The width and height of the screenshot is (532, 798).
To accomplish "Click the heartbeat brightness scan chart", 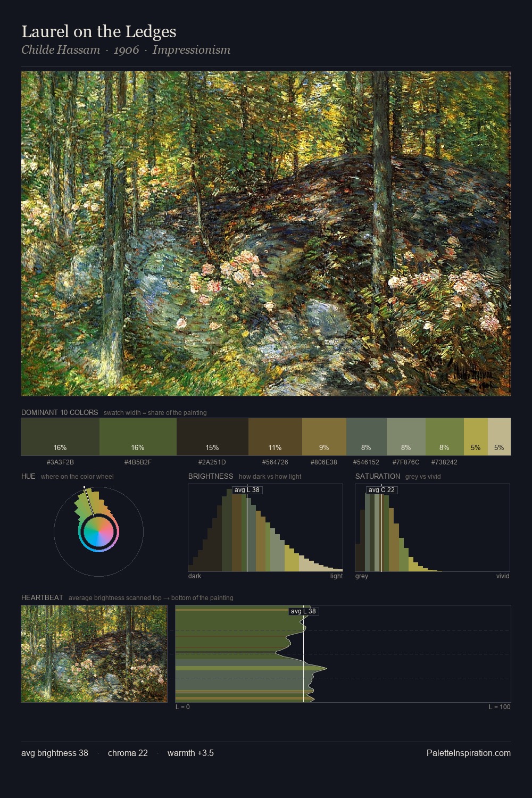I will click(x=343, y=654).
